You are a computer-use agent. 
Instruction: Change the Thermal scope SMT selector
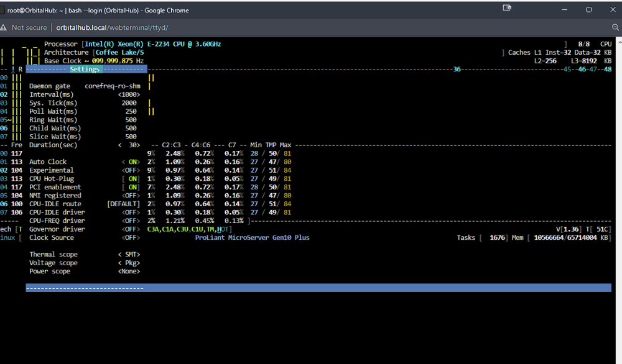click(x=129, y=254)
